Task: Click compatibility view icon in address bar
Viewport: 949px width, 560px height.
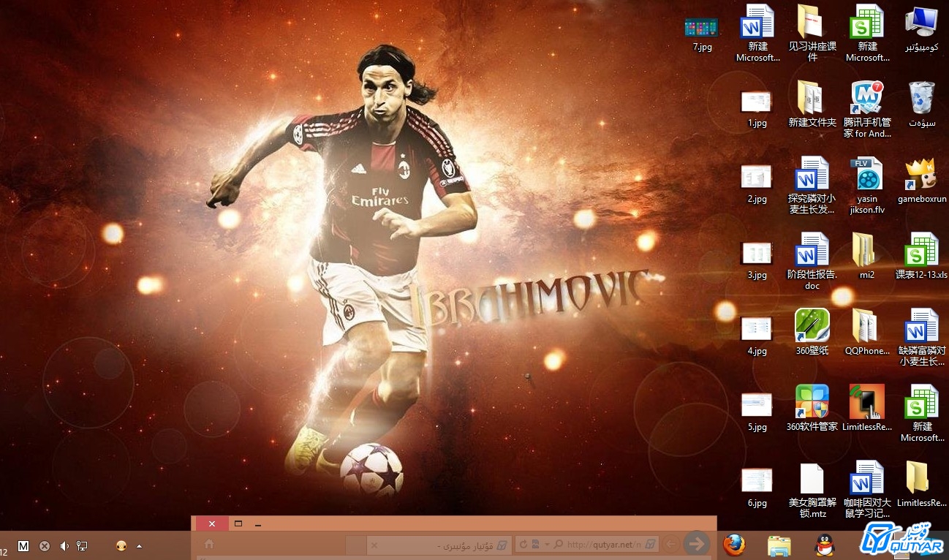Action: (x=536, y=545)
